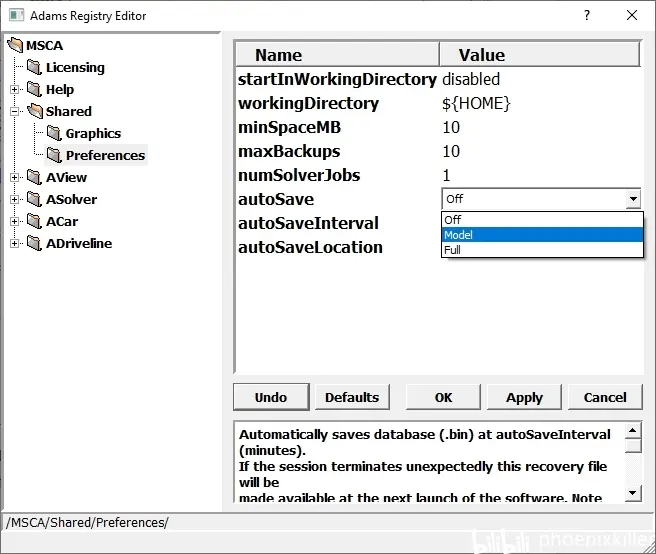Screen dimensions: 656x554
Task: Click the maxBackups value 10
Action: point(451,151)
